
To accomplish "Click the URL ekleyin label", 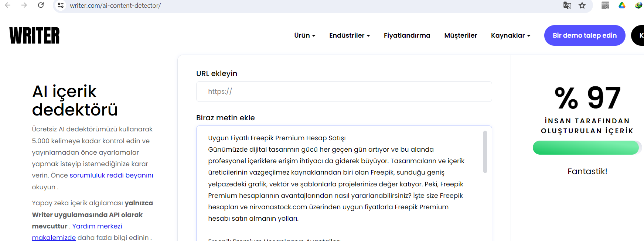I will [x=217, y=73].
